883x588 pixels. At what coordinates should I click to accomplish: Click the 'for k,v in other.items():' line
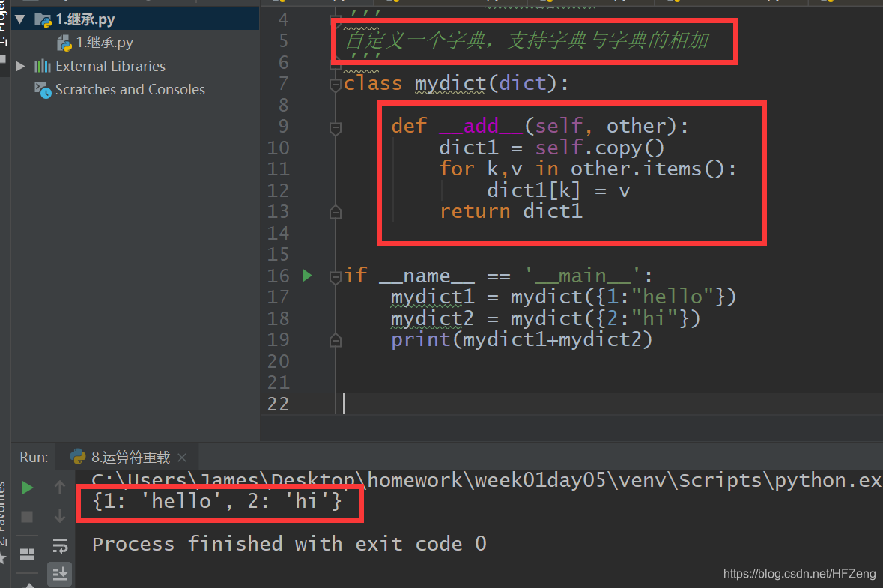[x=588, y=169]
